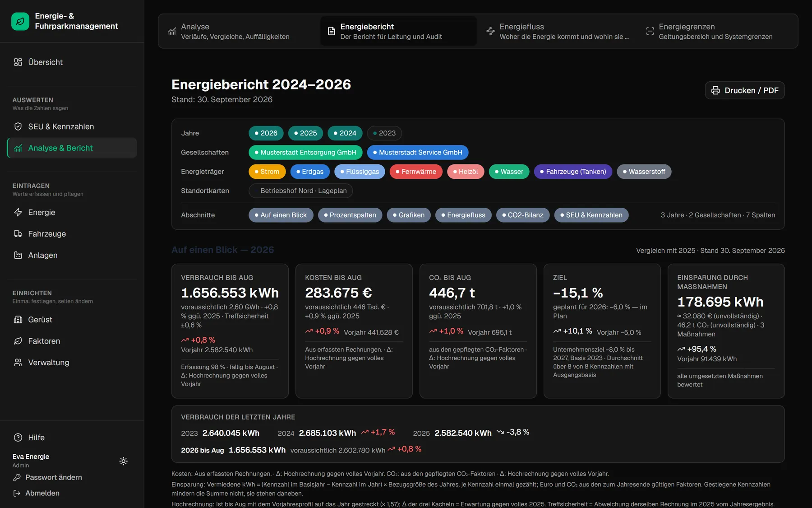Toggle Strom energy carrier chip
Image resolution: width=812 pixels, height=508 pixels.
pos(267,172)
